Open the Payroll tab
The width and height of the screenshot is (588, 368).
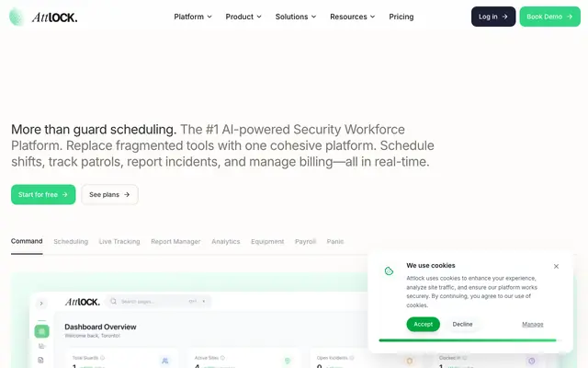point(305,241)
